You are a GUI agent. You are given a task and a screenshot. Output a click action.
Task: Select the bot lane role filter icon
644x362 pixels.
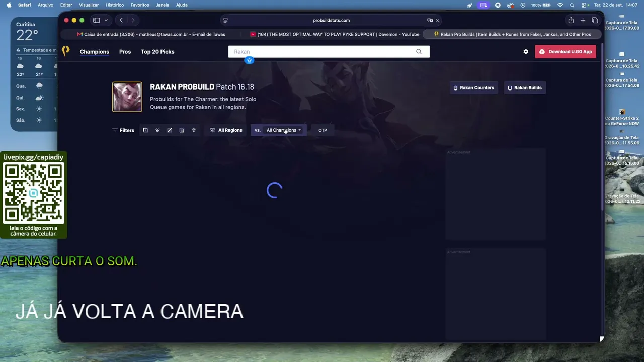(182, 130)
